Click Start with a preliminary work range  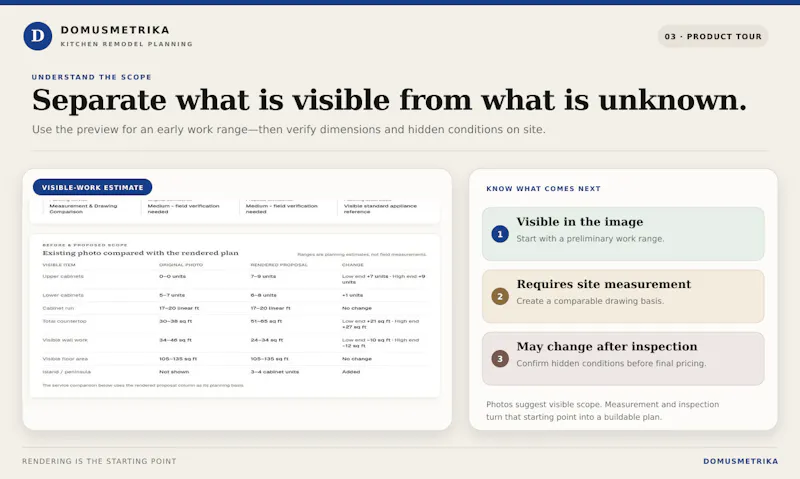click(x=590, y=239)
